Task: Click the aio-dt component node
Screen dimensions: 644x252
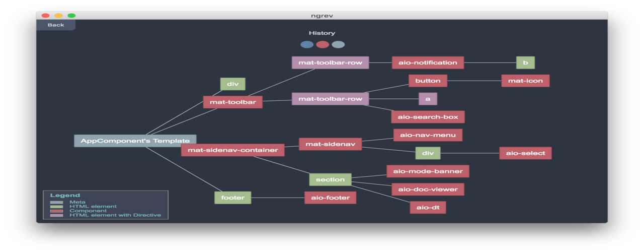Action: tap(428, 208)
